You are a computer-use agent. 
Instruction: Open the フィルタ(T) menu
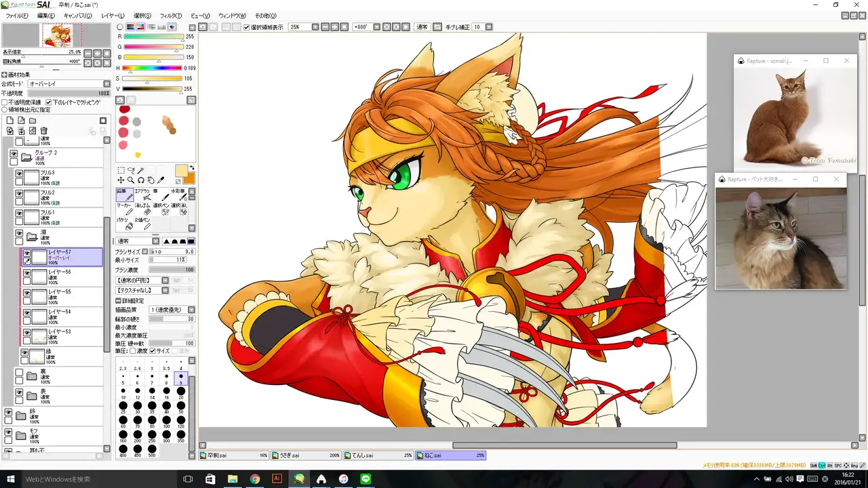(170, 16)
